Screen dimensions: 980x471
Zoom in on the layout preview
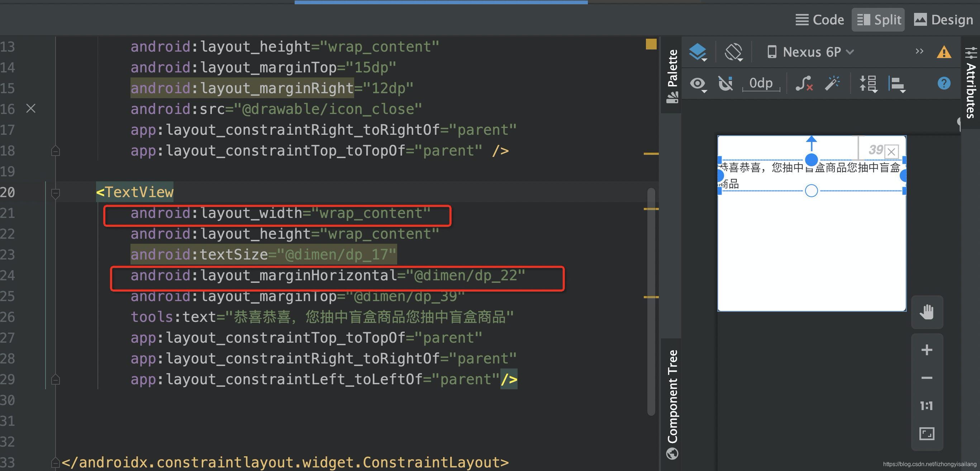click(x=927, y=349)
